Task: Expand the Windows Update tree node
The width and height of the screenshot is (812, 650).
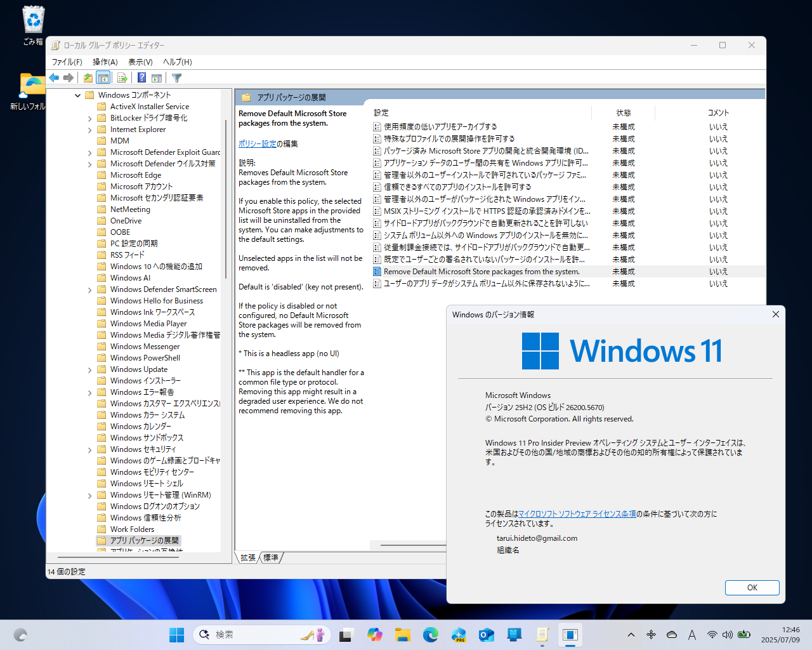Action: [91, 369]
